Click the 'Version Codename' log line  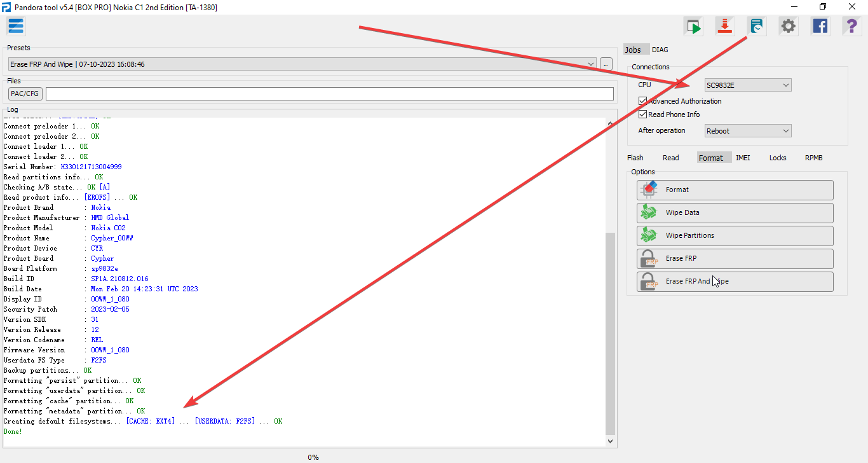(53, 340)
